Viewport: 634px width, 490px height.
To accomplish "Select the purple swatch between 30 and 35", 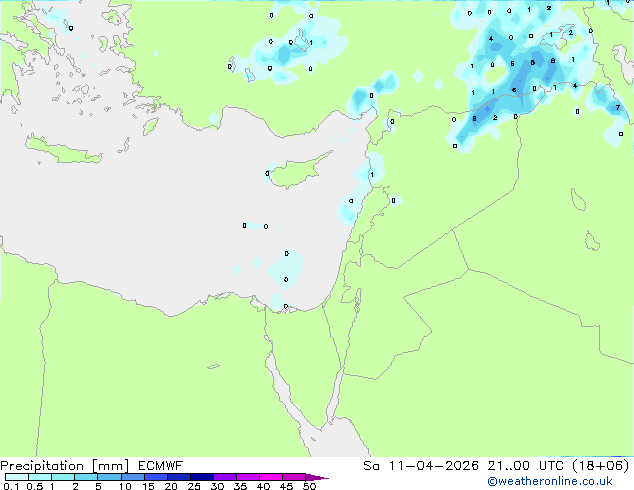I will [x=224, y=477].
